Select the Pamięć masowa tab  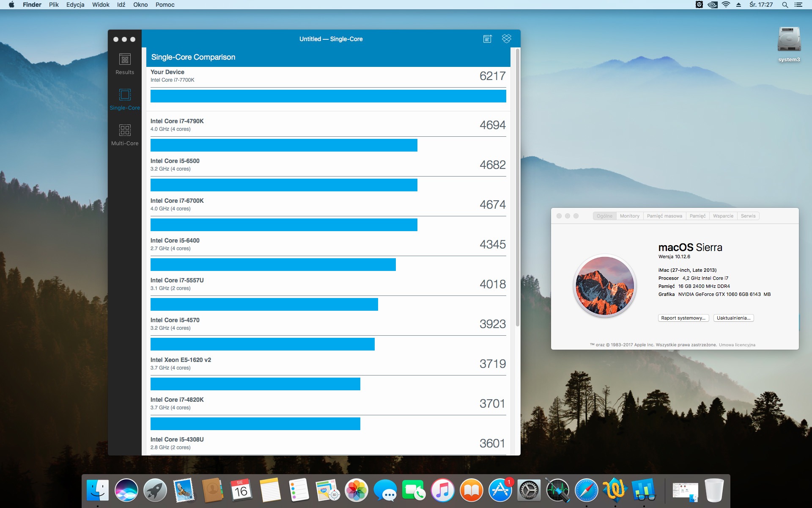664,216
